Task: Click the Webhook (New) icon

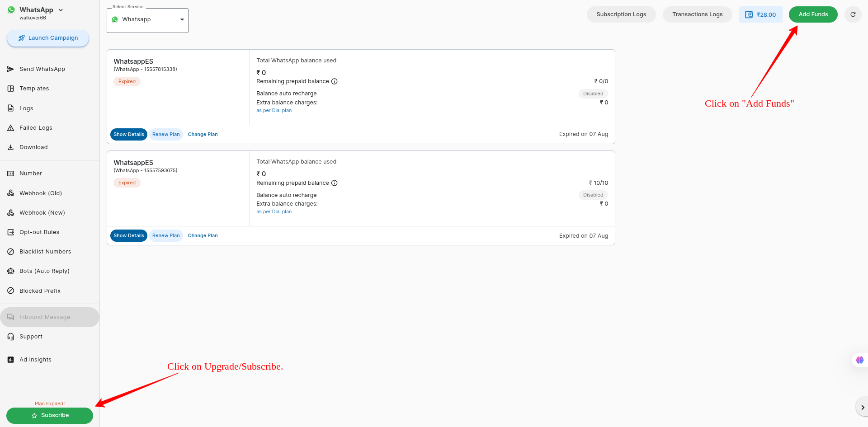Action: [10, 212]
